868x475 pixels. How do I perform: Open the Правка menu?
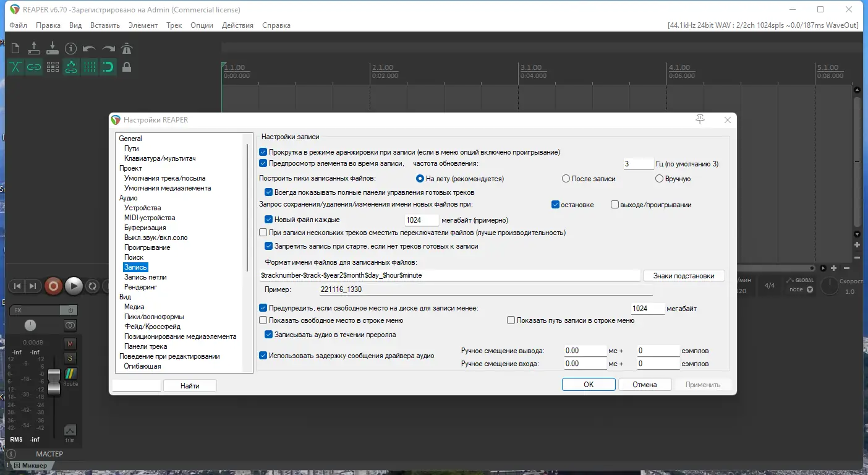point(48,25)
